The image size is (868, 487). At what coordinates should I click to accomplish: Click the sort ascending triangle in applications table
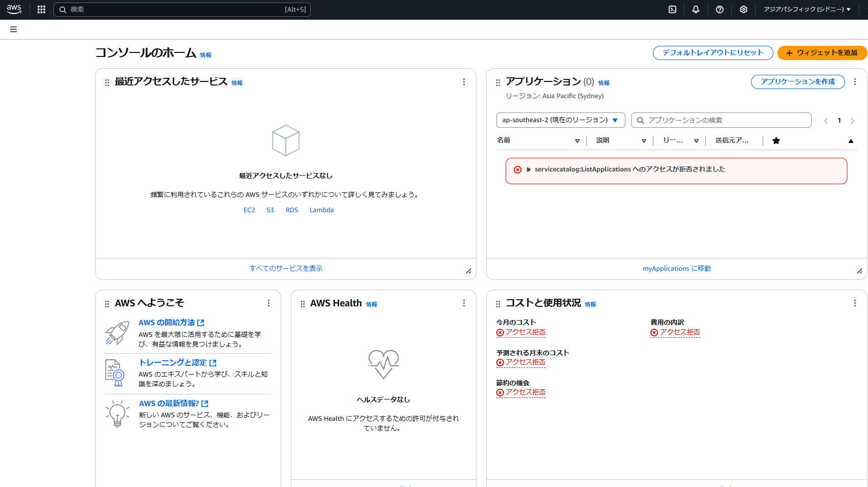pos(851,141)
